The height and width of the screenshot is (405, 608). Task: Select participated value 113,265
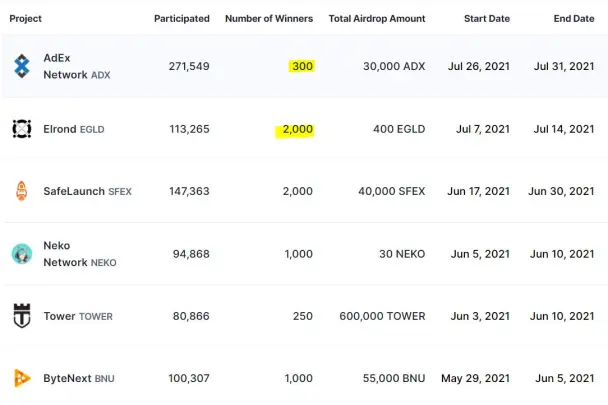[x=190, y=129]
